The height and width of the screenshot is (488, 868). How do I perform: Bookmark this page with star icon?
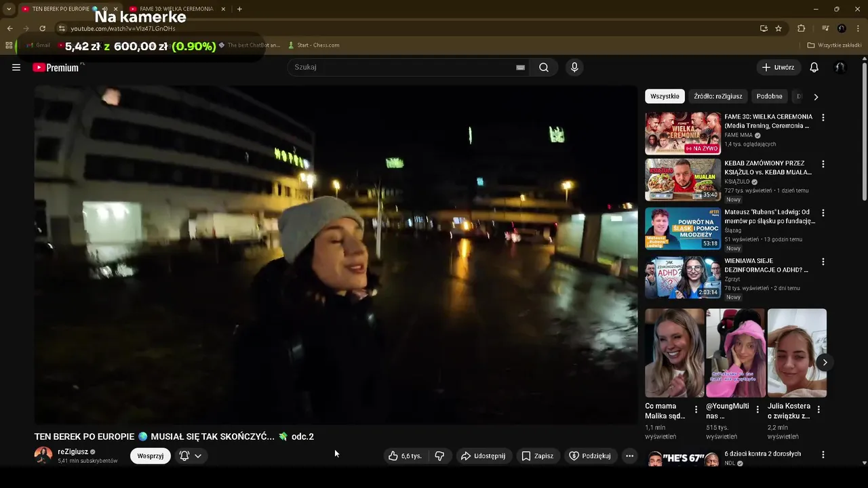point(778,28)
